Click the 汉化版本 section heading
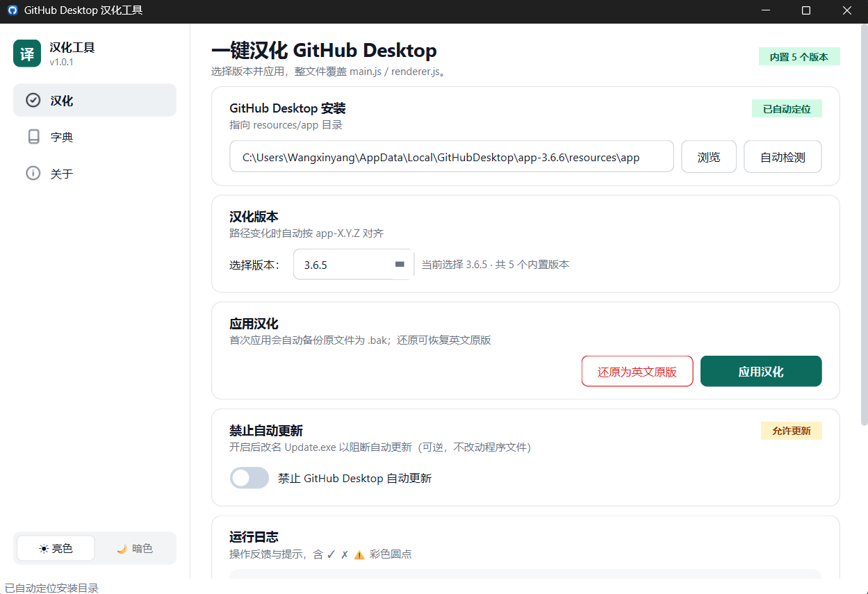868x594 pixels. tap(254, 217)
